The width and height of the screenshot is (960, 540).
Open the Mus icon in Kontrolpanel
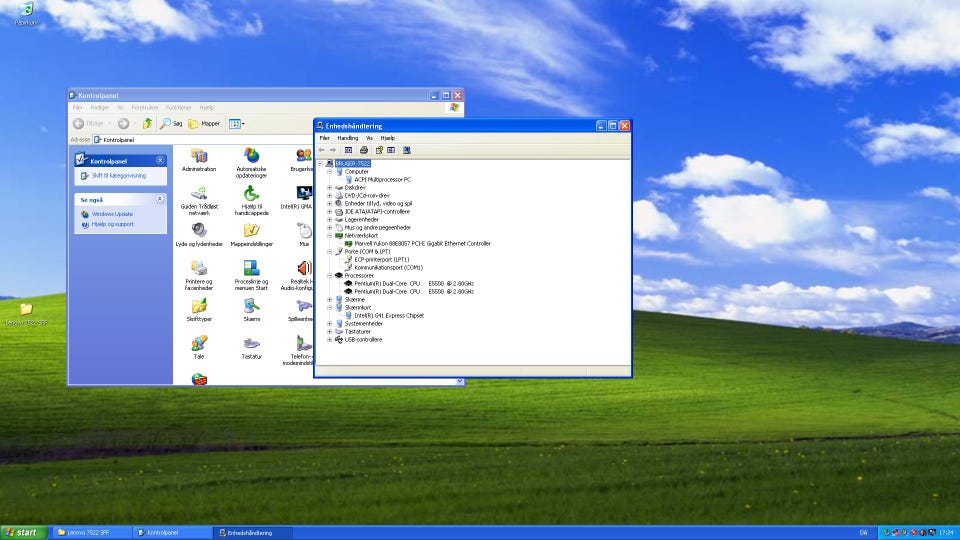[x=304, y=235]
